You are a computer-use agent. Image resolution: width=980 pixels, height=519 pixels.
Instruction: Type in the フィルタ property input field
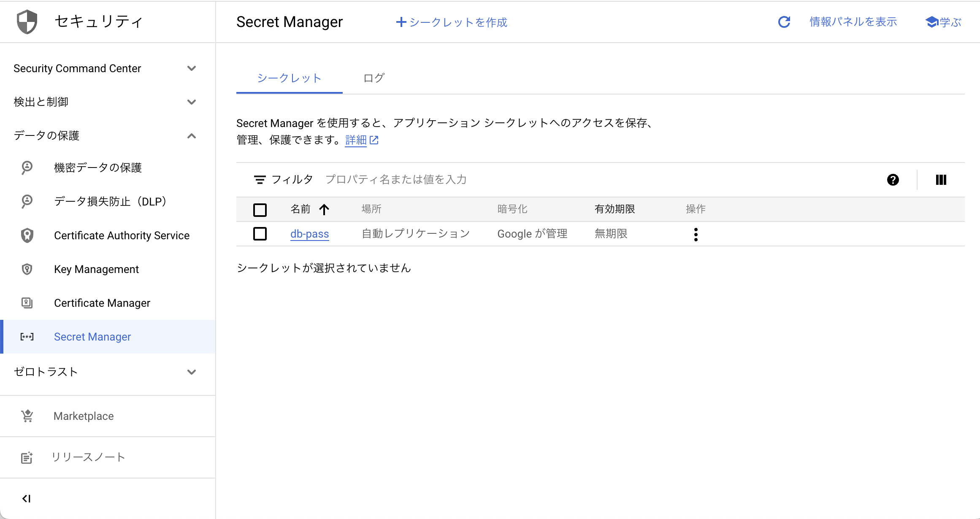coord(396,179)
